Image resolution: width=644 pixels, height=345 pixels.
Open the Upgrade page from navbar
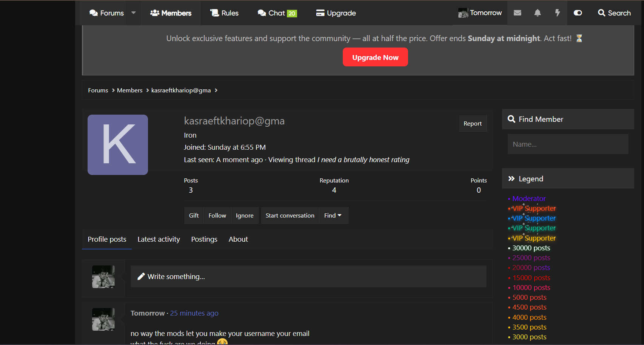336,13
